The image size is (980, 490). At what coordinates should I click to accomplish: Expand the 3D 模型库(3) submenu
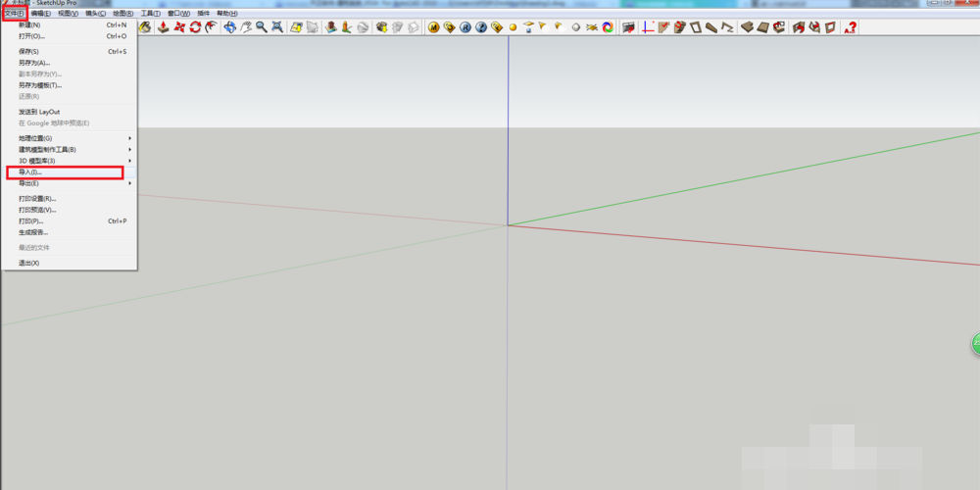[x=70, y=161]
